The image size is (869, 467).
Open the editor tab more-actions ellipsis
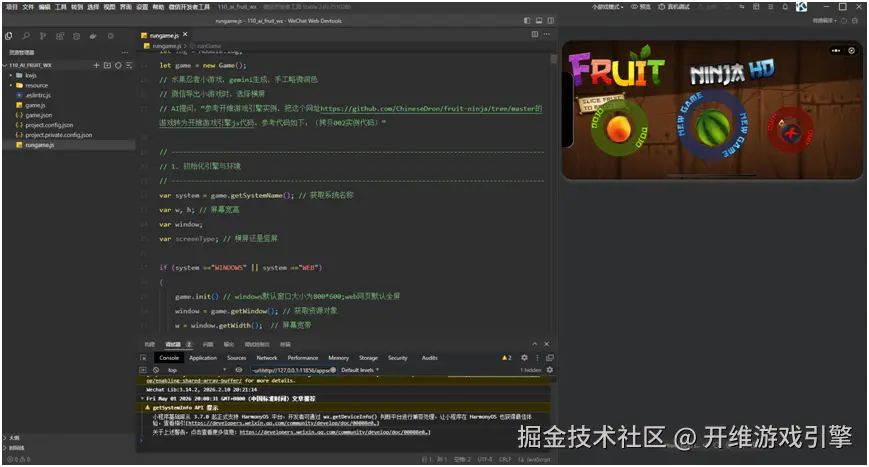click(x=547, y=34)
